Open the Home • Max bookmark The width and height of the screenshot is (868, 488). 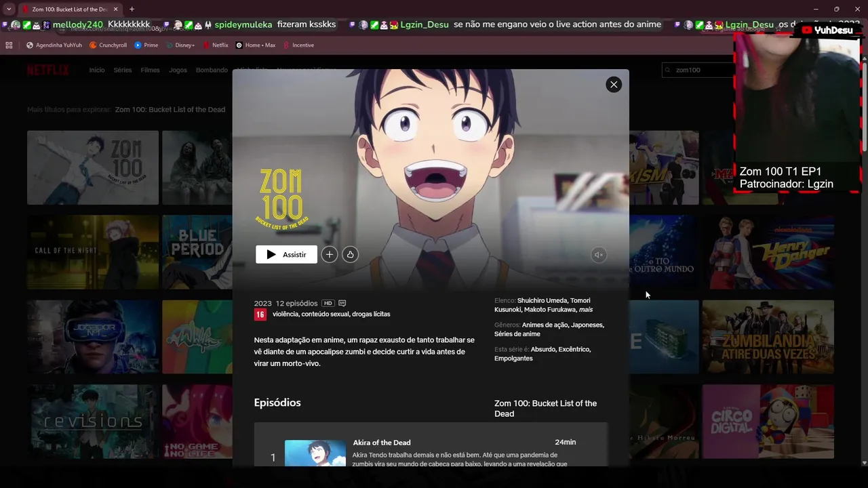[x=255, y=45]
